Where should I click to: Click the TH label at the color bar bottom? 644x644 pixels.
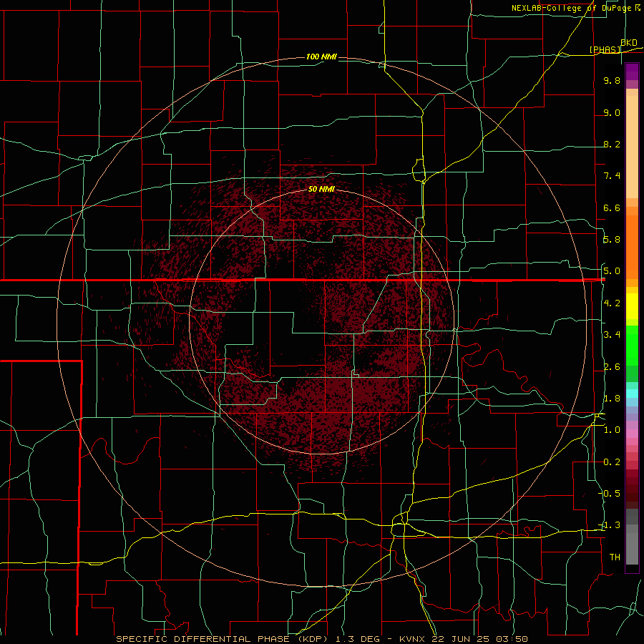pos(615,557)
